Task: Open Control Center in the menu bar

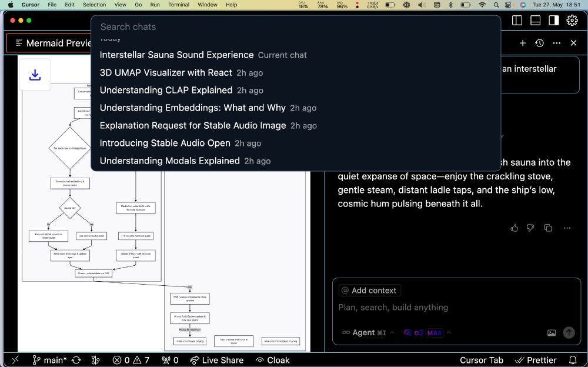Action: [508, 5]
